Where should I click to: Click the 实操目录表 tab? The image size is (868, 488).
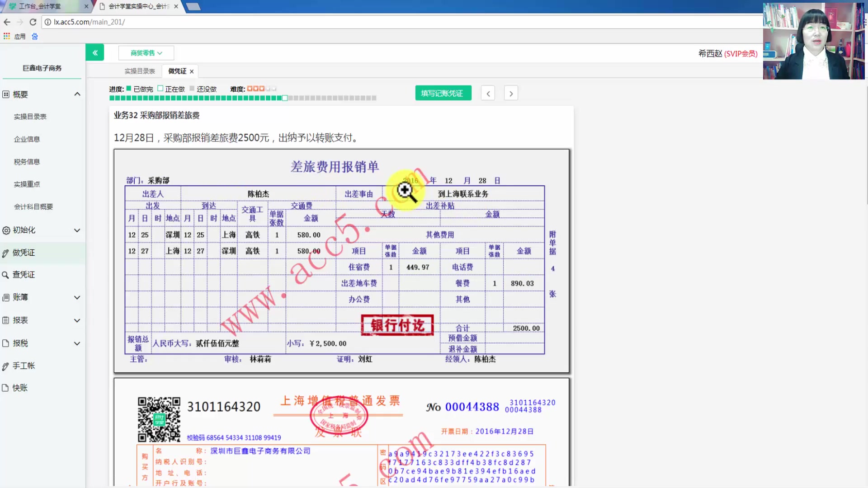(139, 71)
